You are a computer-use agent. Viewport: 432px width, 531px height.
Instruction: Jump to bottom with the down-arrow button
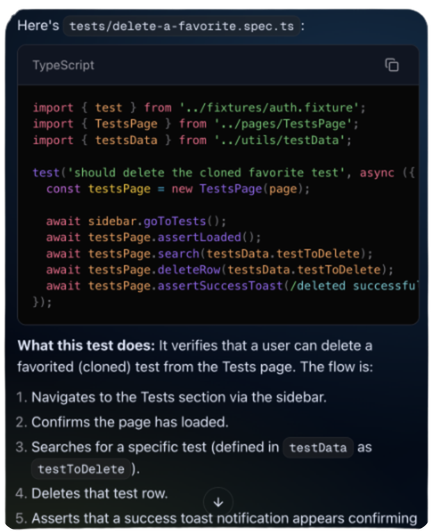(x=218, y=502)
